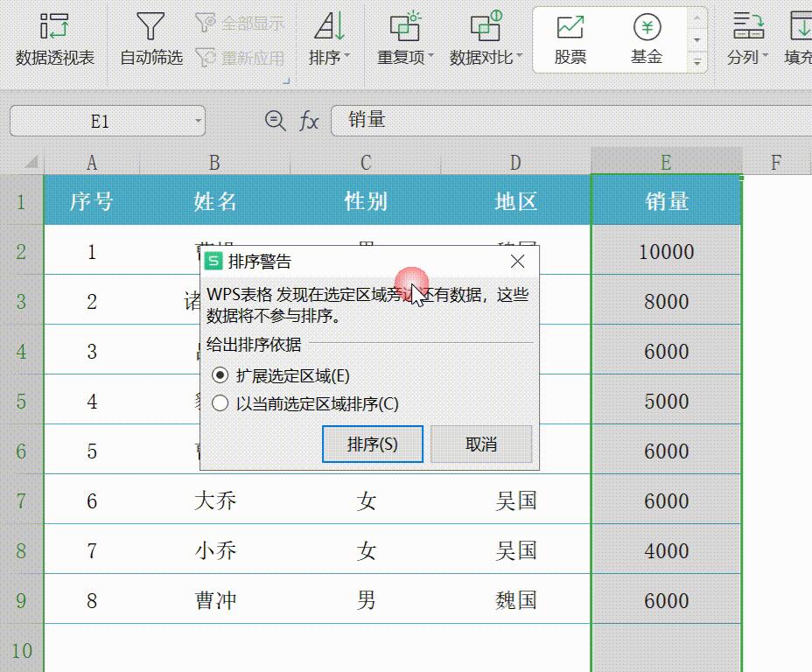
Task: Confirm sorting with the 排序(S) button
Action: pos(373,444)
